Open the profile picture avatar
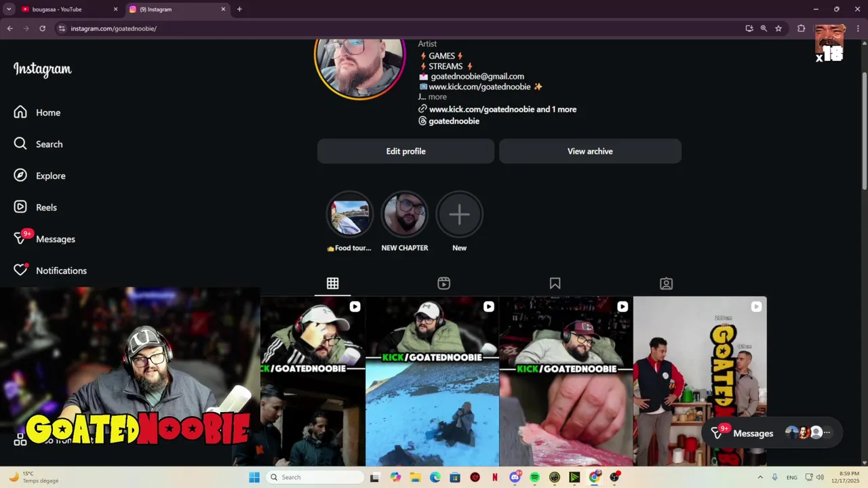This screenshot has height=488, width=868. (359, 68)
